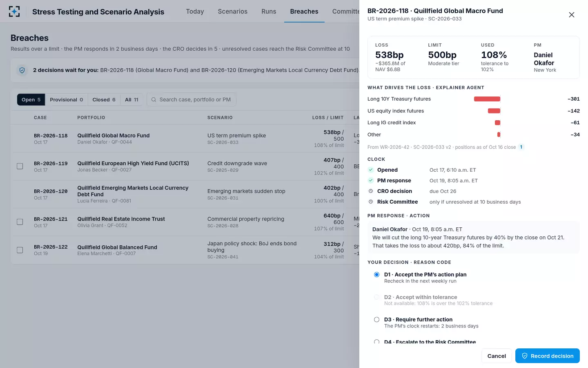
Task: Select checkbox for BR-2026-119 row
Action: pyautogui.click(x=20, y=166)
